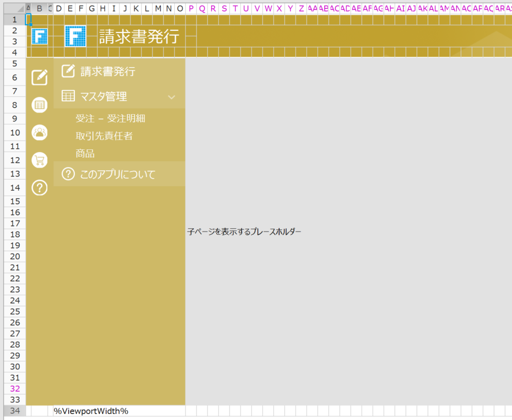Open the 受注 – 受注明細 submenu item
Viewport: 512px width, 420px height.
click(x=110, y=119)
